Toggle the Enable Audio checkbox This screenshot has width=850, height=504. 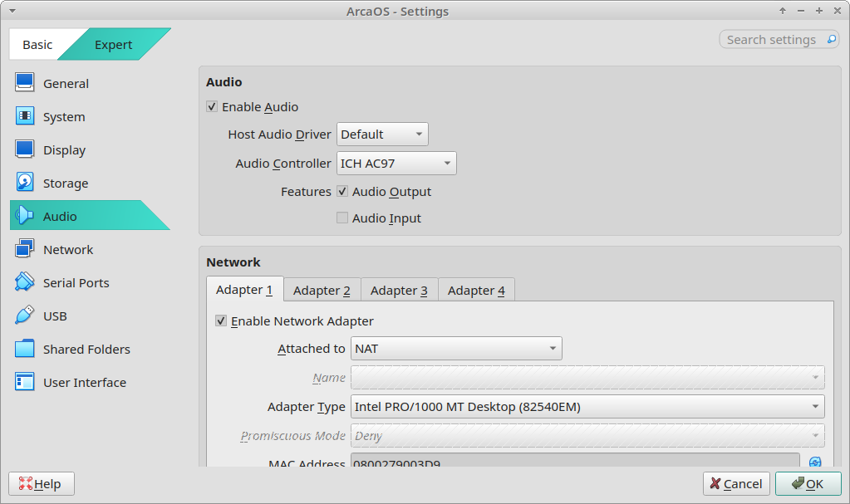coord(212,107)
